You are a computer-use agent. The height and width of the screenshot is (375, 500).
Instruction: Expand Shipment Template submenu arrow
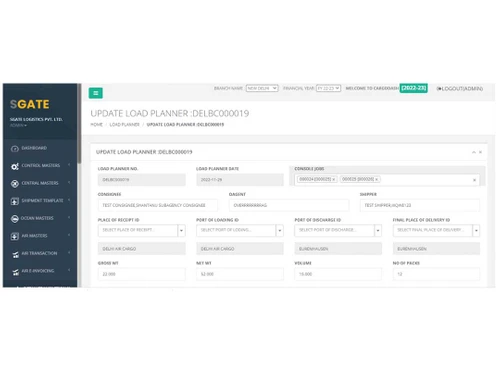click(69, 200)
